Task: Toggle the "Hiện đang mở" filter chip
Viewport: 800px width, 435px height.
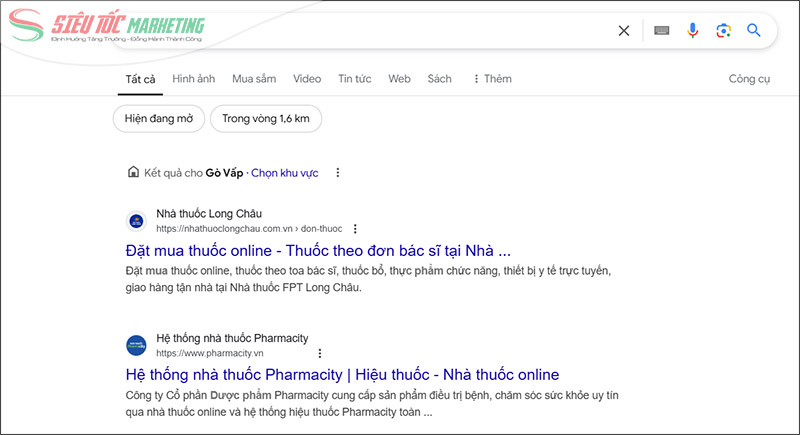Action: click(x=158, y=118)
